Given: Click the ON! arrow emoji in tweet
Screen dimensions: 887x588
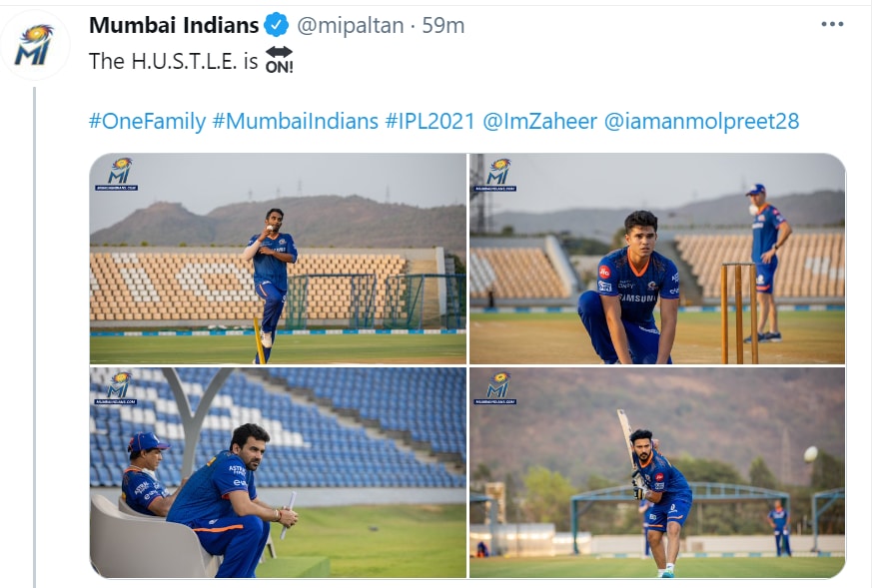Looking at the screenshot, I should 280,60.
